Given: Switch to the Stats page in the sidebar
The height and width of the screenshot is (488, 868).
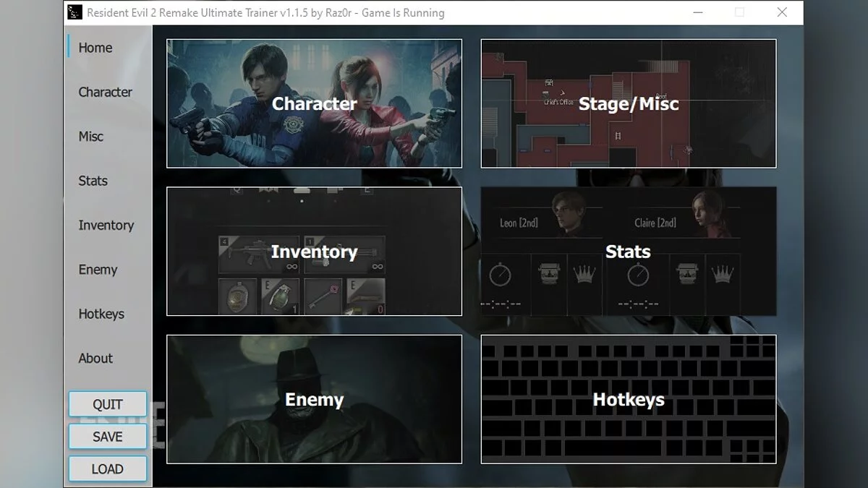Looking at the screenshot, I should coord(92,181).
